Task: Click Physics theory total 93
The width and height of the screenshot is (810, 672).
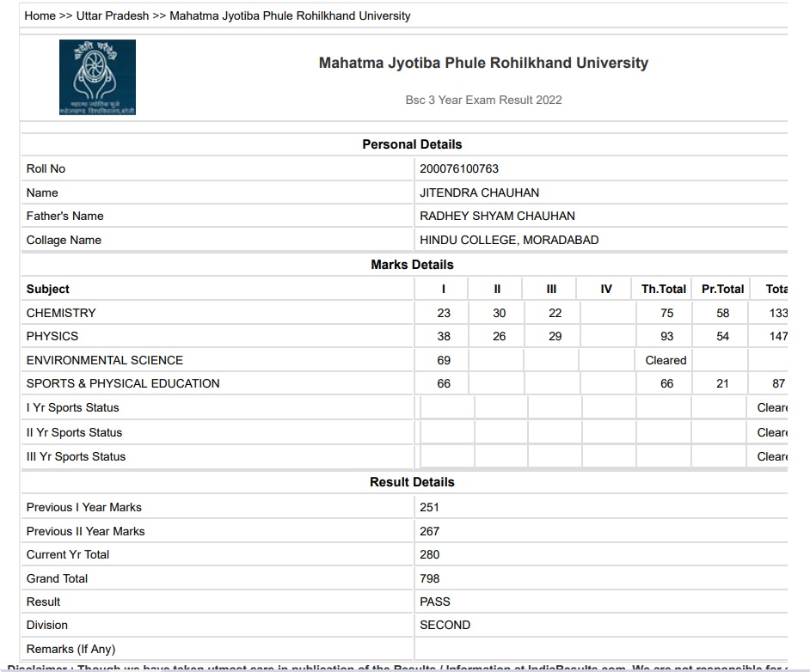Action: (x=667, y=337)
